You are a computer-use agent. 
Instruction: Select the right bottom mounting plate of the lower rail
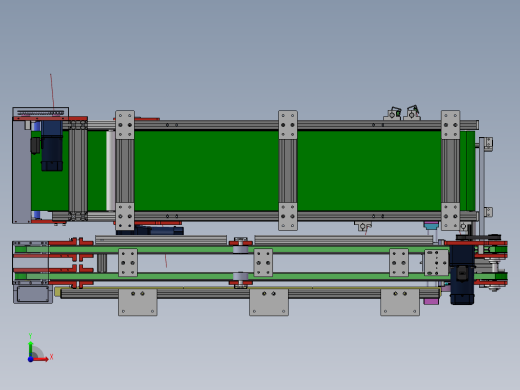(400, 302)
